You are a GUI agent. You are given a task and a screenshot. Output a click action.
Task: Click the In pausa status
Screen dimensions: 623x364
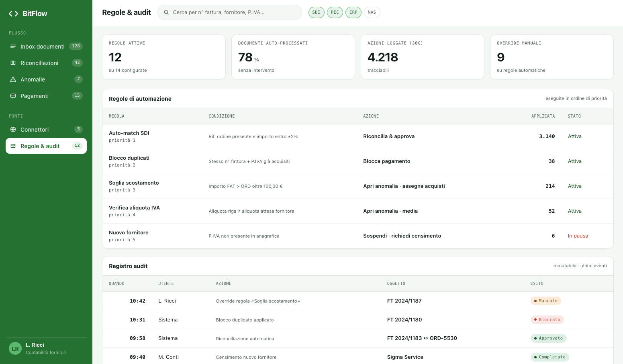click(578, 236)
